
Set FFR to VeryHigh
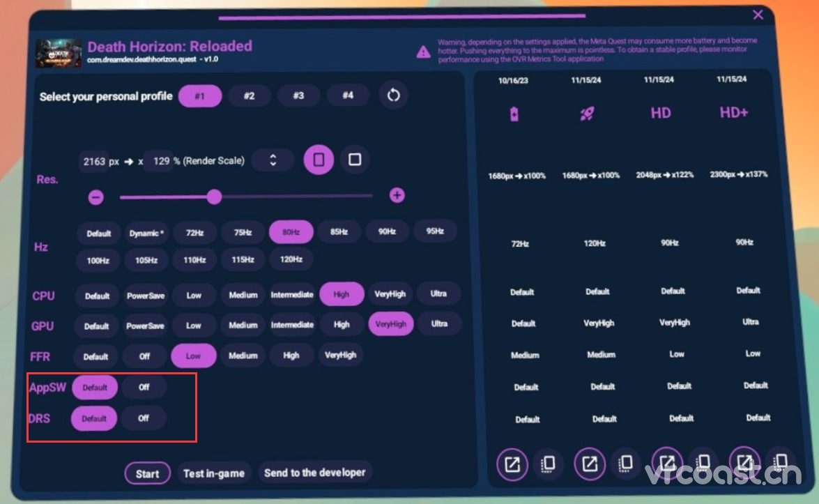pos(341,355)
